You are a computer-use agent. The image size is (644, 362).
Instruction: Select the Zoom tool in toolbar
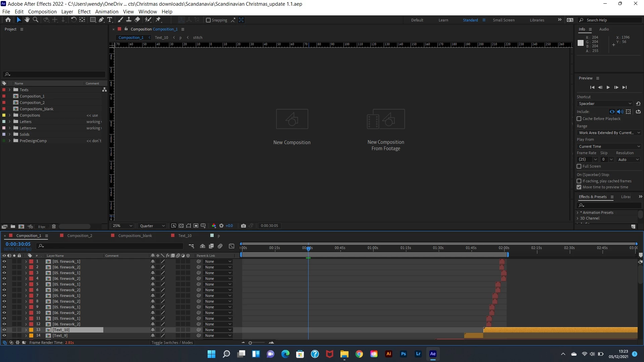36,20
